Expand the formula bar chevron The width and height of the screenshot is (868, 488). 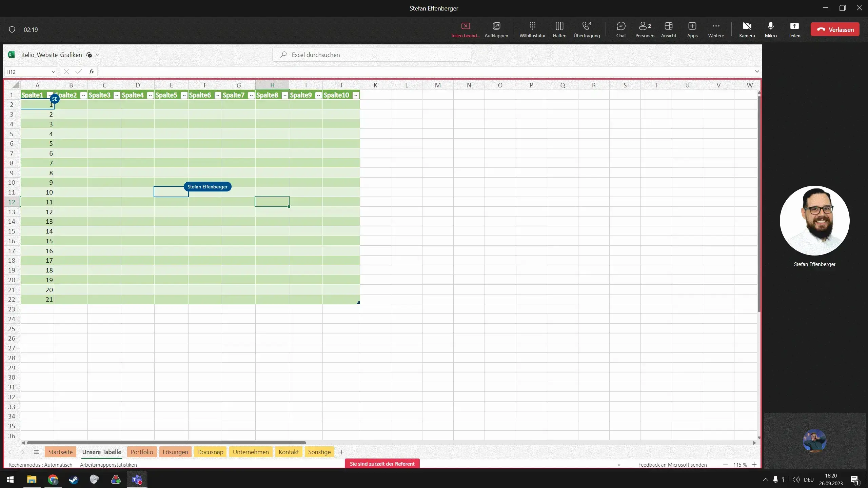coord(757,72)
